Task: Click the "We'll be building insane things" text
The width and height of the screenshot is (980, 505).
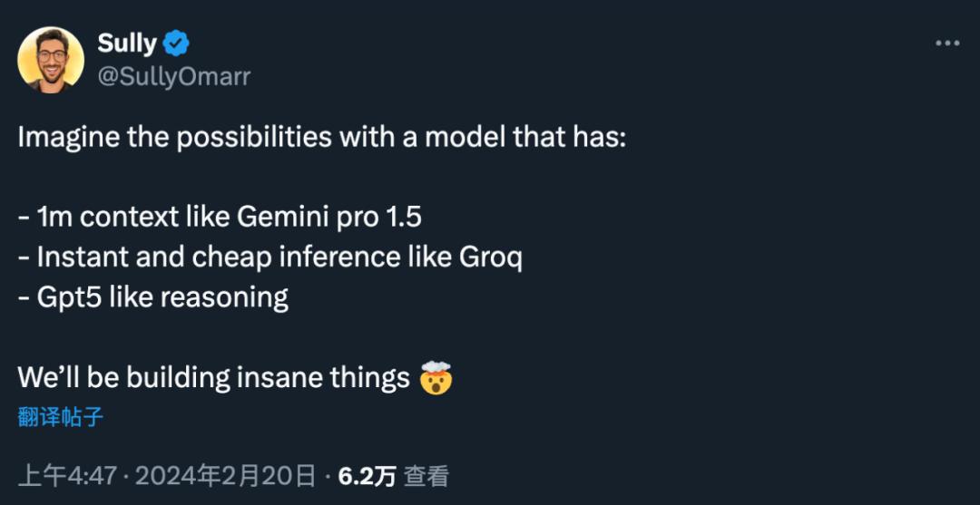Action: pyautogui.click(x=214, y=377)
